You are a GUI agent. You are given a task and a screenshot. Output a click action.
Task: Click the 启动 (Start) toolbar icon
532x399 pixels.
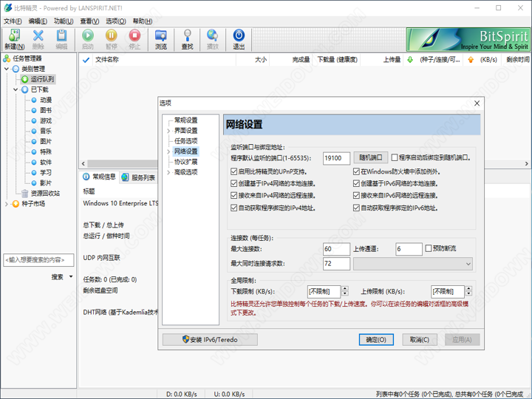[x=88, y=36]
